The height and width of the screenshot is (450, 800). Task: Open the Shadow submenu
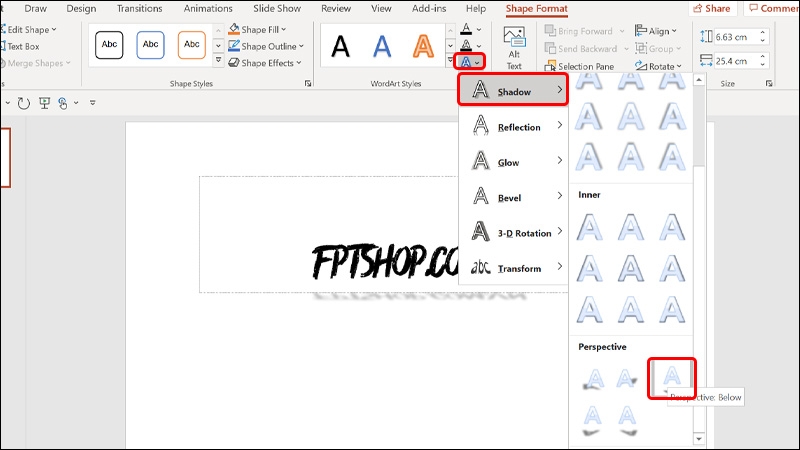(x=513, y=90)
